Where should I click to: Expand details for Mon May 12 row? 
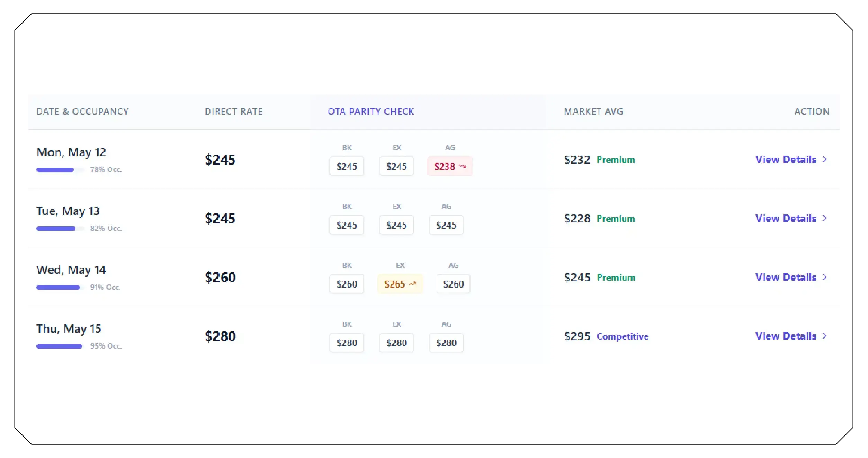tap(786, 160)
